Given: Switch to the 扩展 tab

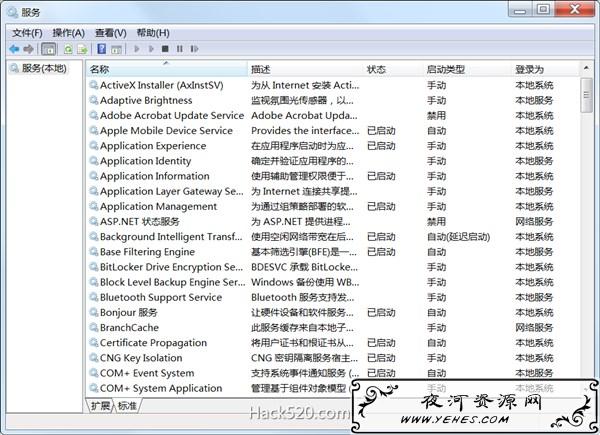Looking at the screenshot, I should (100, 406).
